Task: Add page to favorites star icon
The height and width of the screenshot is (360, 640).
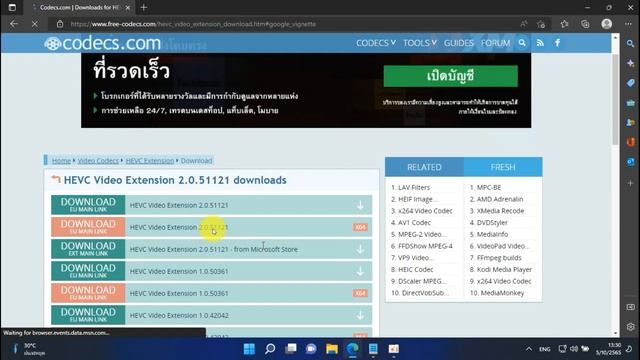Action: (541, 24)
